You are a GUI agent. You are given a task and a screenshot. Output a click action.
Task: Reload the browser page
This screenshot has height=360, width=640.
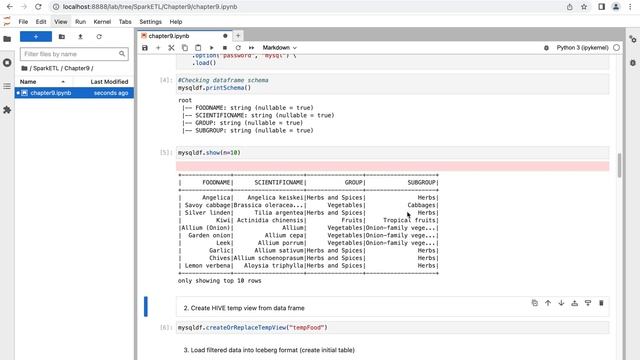[38, 7]
